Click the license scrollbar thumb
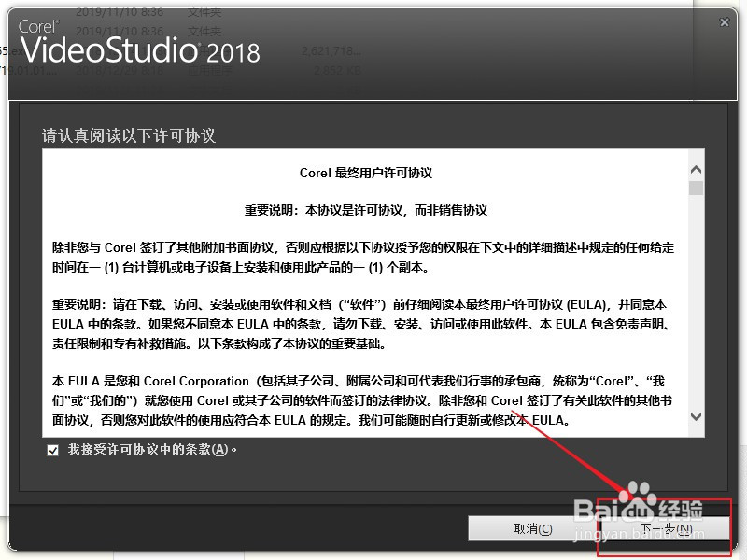Screen dimensions: 747x560 tap(696, 188)
